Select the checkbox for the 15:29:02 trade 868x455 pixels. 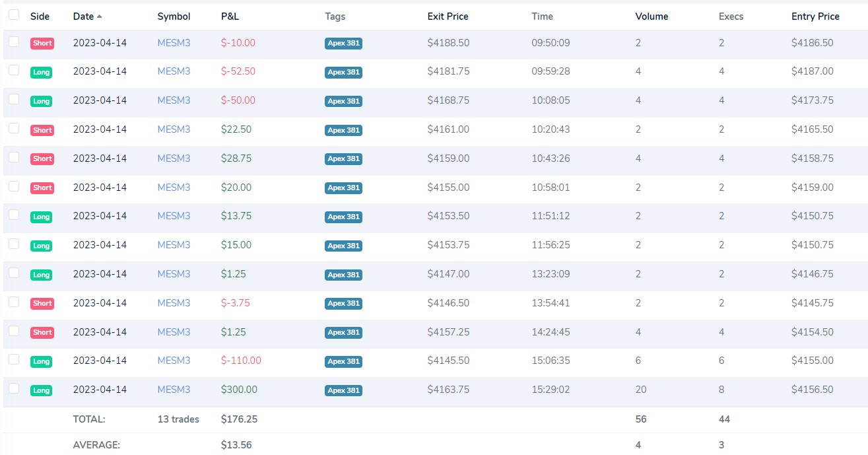(14, 388)
